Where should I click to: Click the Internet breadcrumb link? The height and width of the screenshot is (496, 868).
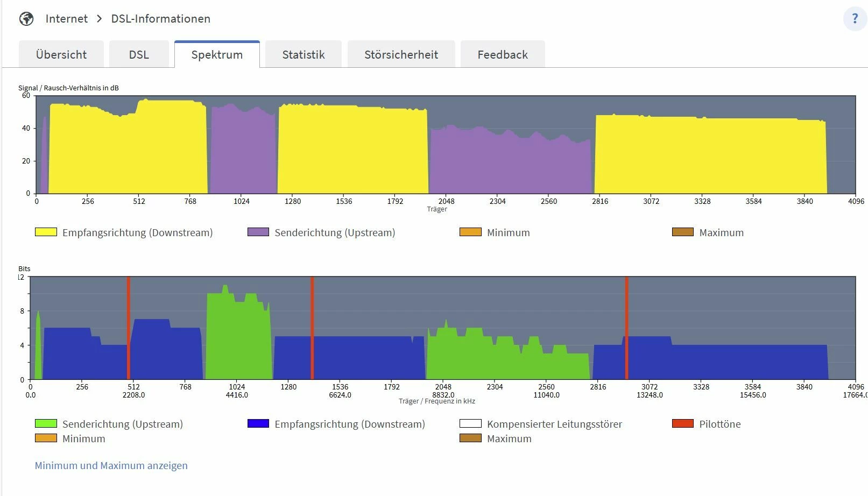tap(67, 19)
